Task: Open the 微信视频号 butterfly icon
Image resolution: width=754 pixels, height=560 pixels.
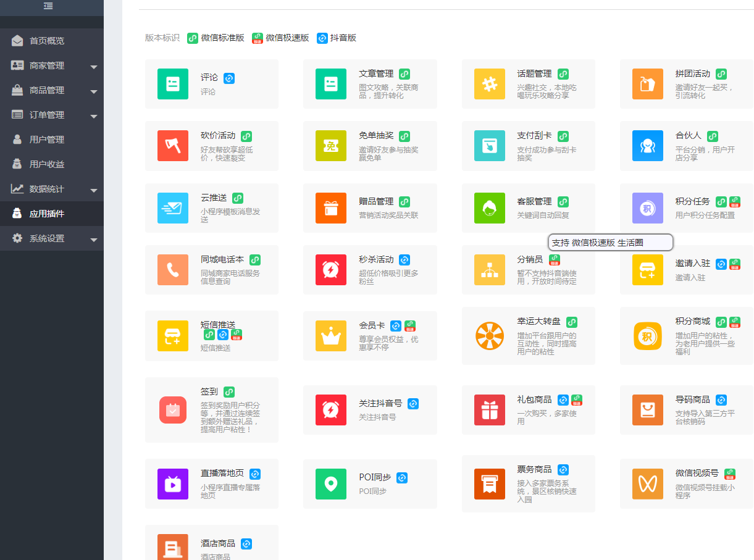Action: (x=648, y=484)
